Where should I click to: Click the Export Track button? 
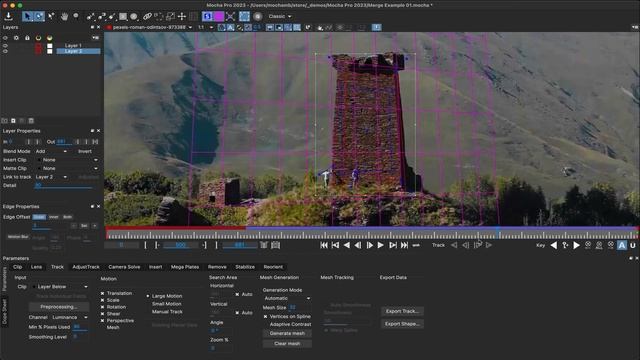[402, 311]
